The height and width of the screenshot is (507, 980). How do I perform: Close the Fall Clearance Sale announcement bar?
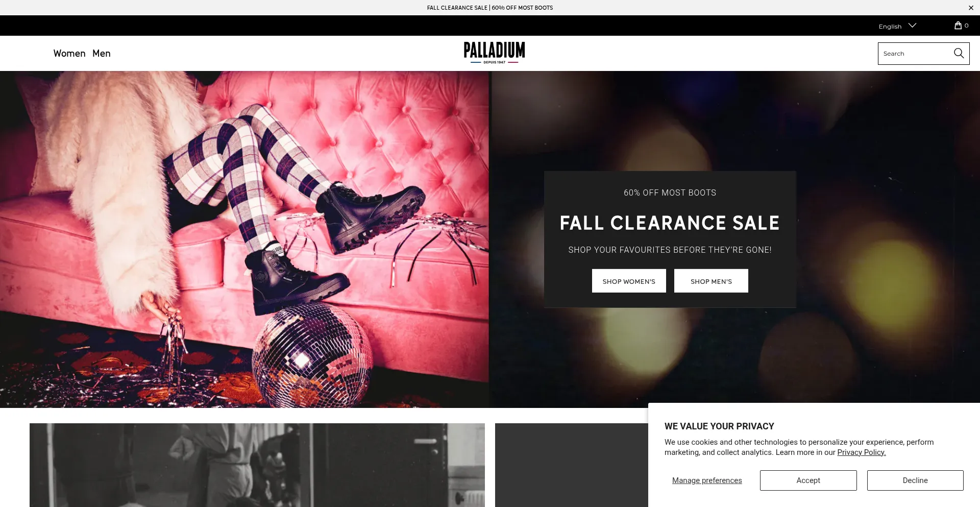[x=971, y=8]
